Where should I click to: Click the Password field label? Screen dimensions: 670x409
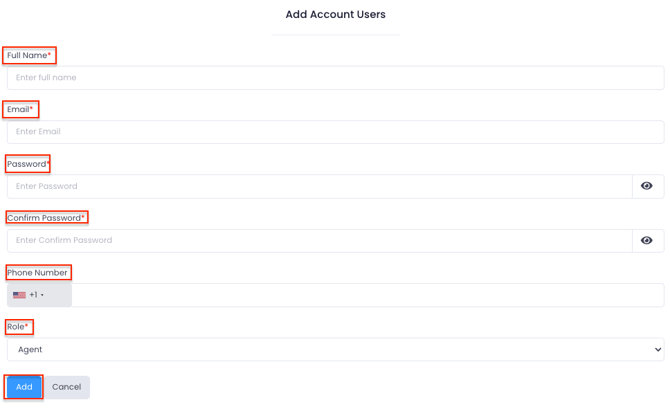pyautogui.click(x=28, y=164)
